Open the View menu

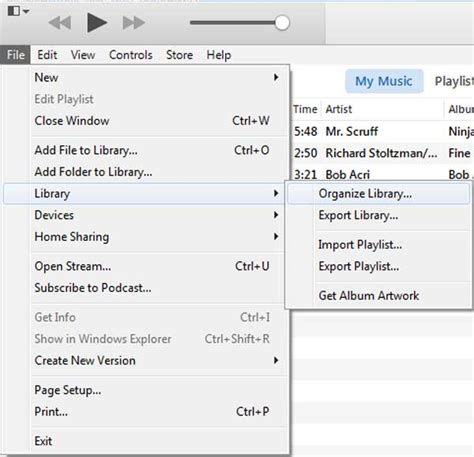tap(83, 55)
